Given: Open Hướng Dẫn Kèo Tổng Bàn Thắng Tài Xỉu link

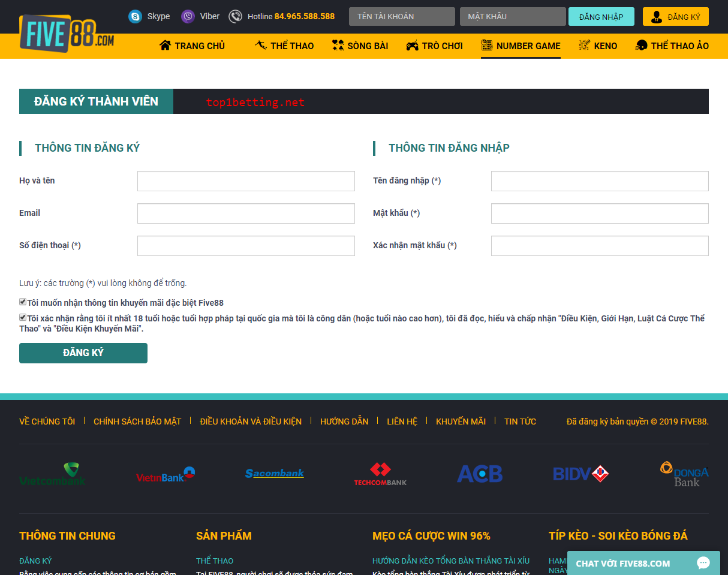Looking at the screenshot, I should [x=451, y=561].
